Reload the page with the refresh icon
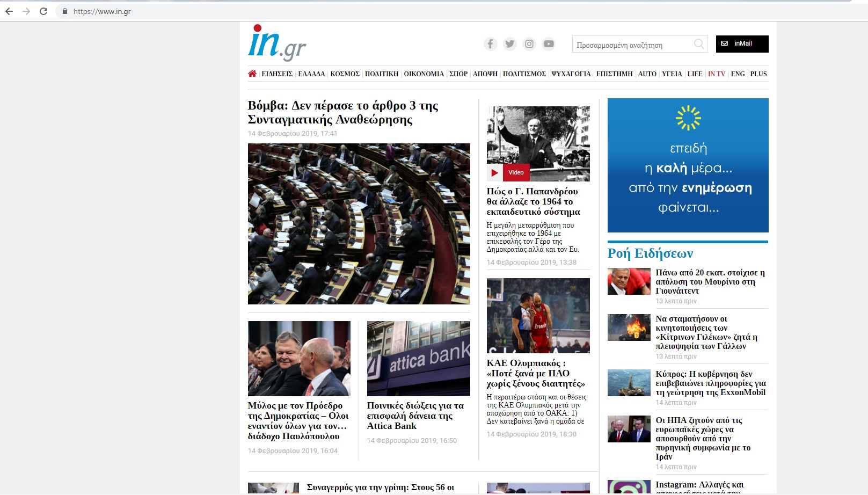The image size is (868, 495). point(43,11)
